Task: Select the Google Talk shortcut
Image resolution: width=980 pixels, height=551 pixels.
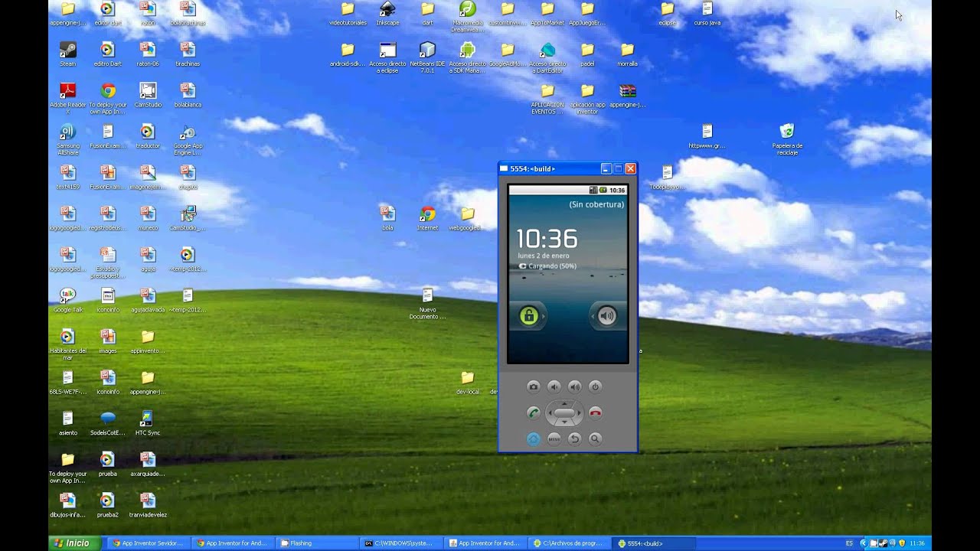Action: [67, 300]
